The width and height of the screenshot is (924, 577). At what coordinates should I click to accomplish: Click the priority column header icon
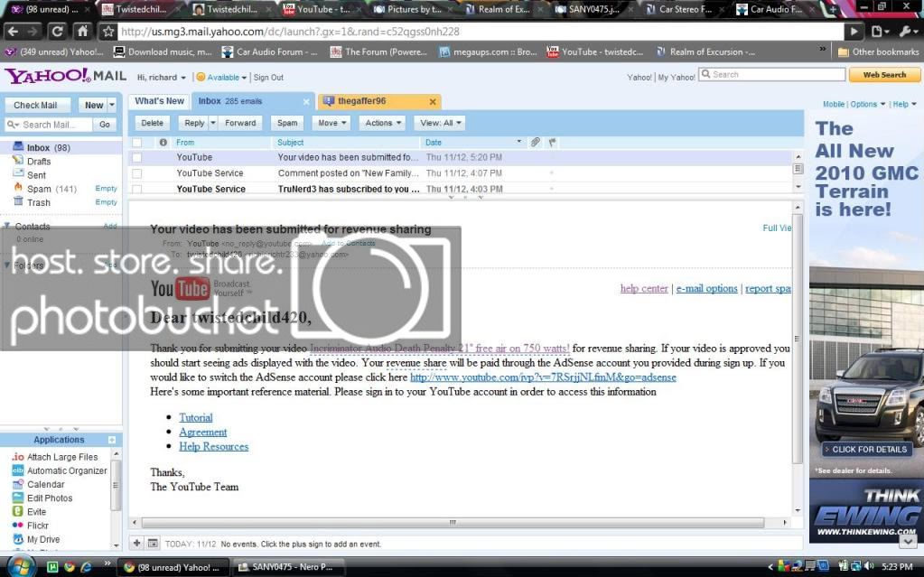(x=163, y=142)
